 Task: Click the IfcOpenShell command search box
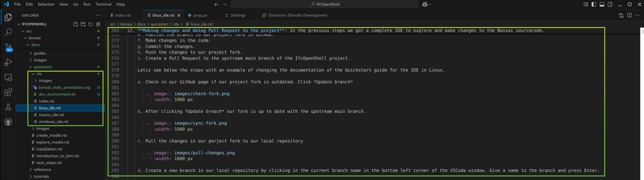pos(325,4)
